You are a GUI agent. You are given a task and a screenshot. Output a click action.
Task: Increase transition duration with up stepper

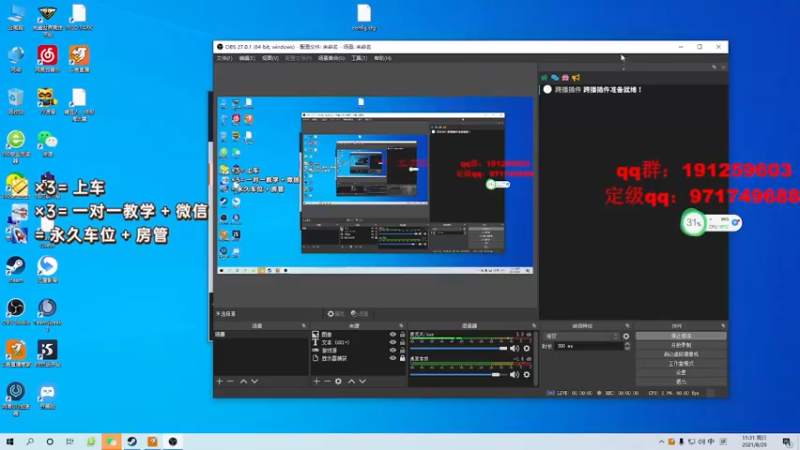tap(627, 344)
